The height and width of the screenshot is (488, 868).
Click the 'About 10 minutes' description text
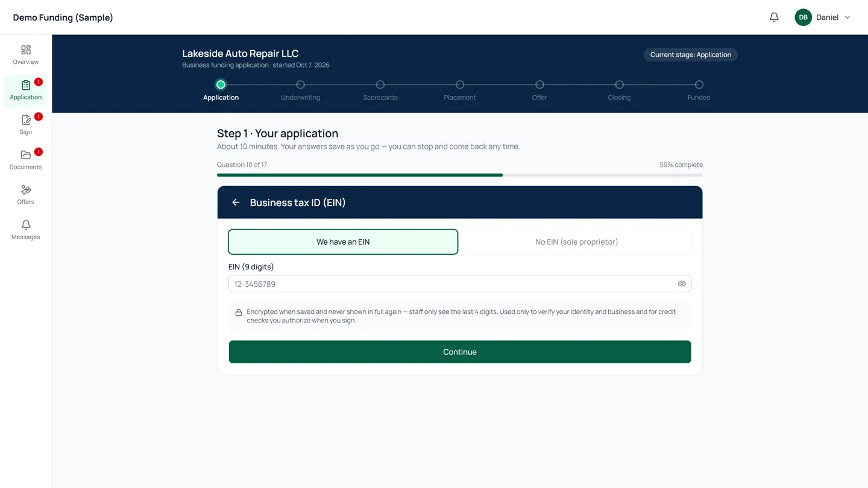click(x=368, y=146)
